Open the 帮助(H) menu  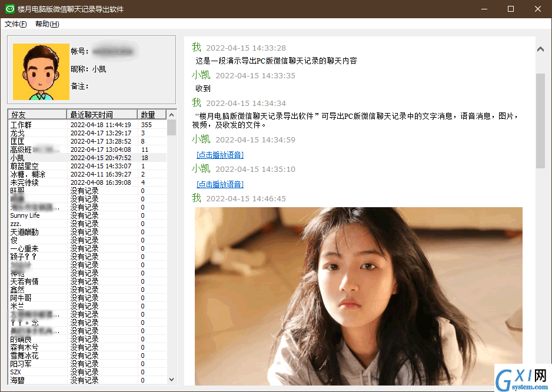[47, 24]
